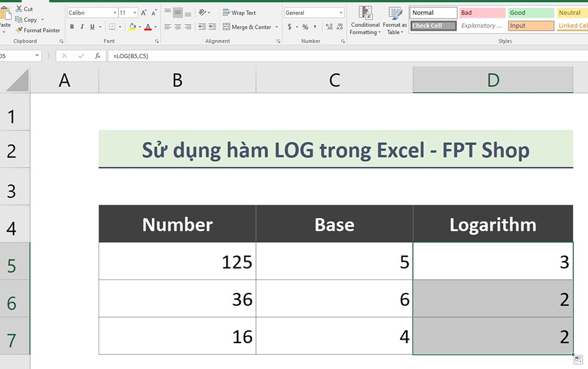Image resolution: width=588 pixels, height=369 pixels.
Task: Apply Percent Style format
Action: coord(305,26)
